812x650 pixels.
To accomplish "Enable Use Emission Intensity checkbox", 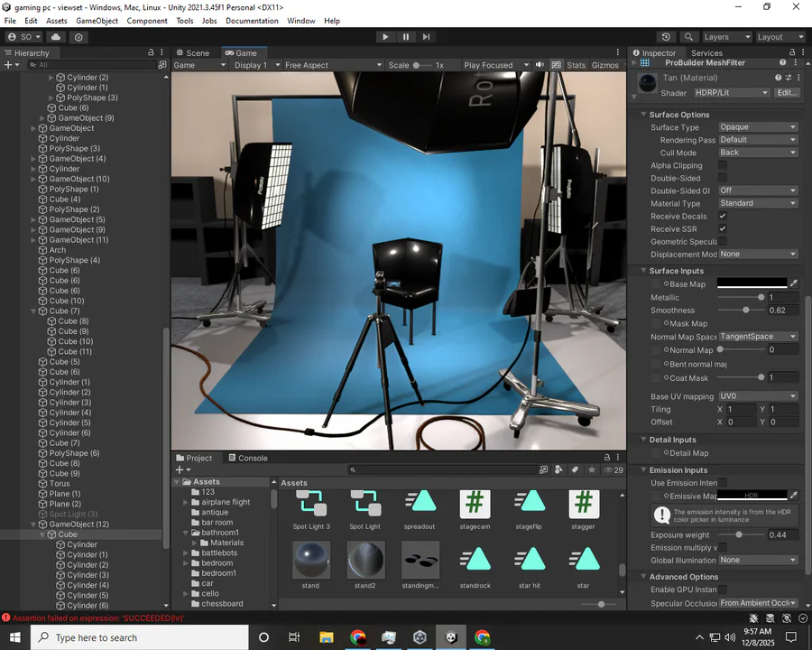I will click(723, 483).
